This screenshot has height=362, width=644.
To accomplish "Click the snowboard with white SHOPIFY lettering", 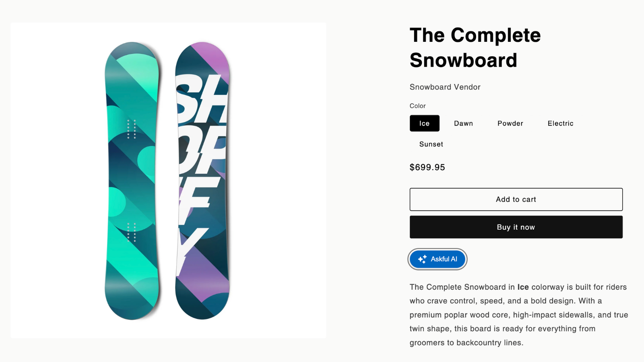I will click(x=202, y=181).
